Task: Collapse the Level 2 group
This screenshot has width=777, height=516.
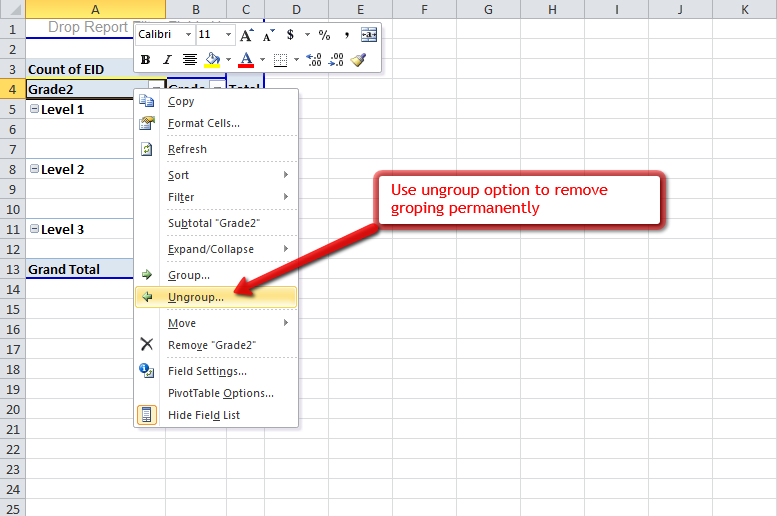Action: [x=34, y=169]
